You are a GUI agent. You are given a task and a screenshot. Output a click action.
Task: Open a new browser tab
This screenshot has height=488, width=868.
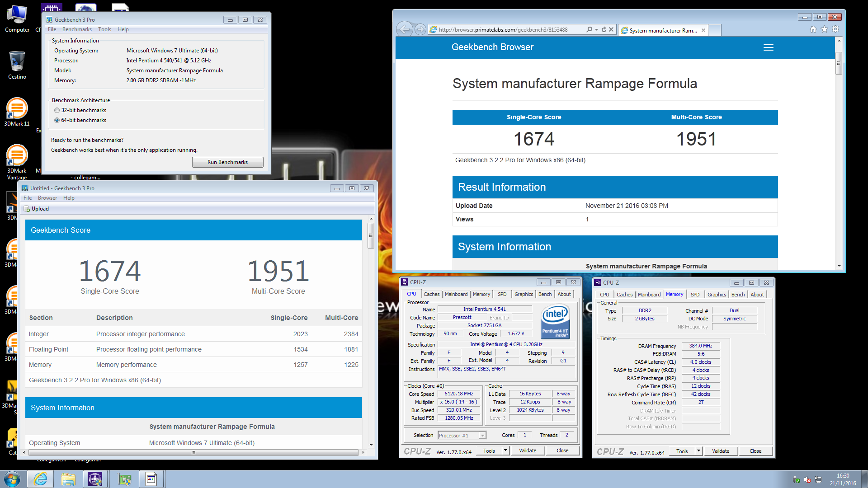[x=714, y=30]
